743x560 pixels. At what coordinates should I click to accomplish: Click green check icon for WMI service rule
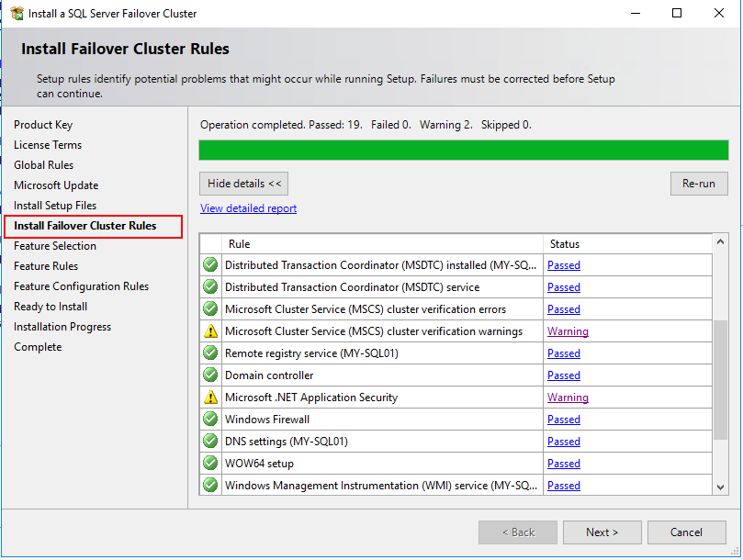(x=210, y=485)
